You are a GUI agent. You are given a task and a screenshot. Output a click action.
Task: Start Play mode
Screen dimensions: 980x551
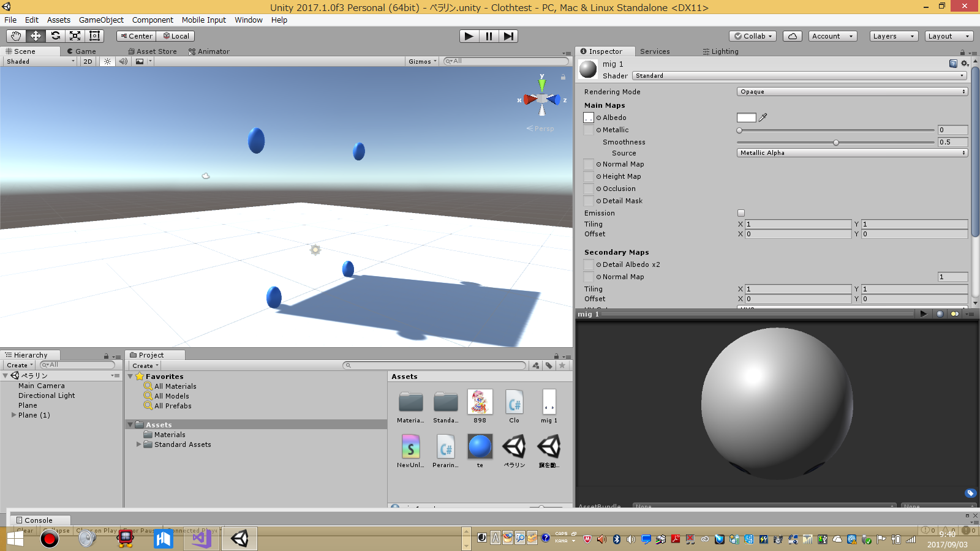[x=469, y=36]
